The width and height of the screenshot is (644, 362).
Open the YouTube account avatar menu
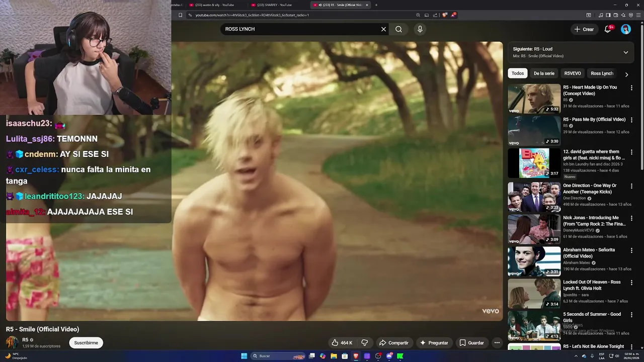[x=626, y=29]
